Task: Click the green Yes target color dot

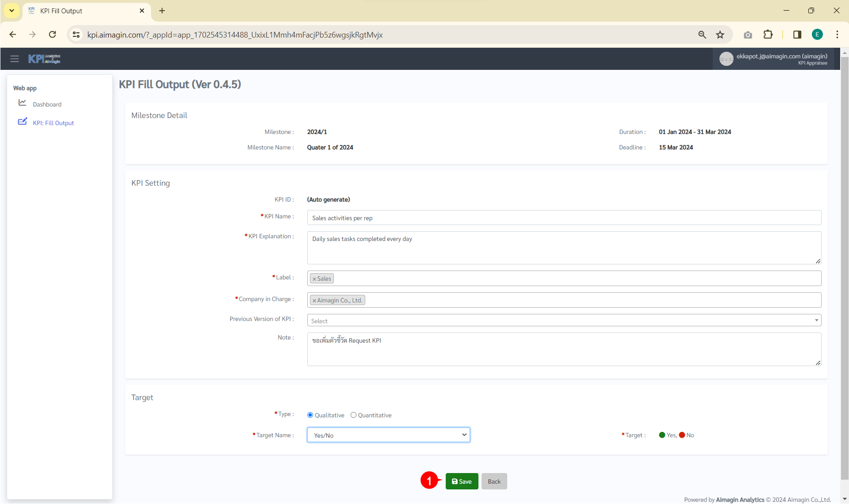Action: 662,435
